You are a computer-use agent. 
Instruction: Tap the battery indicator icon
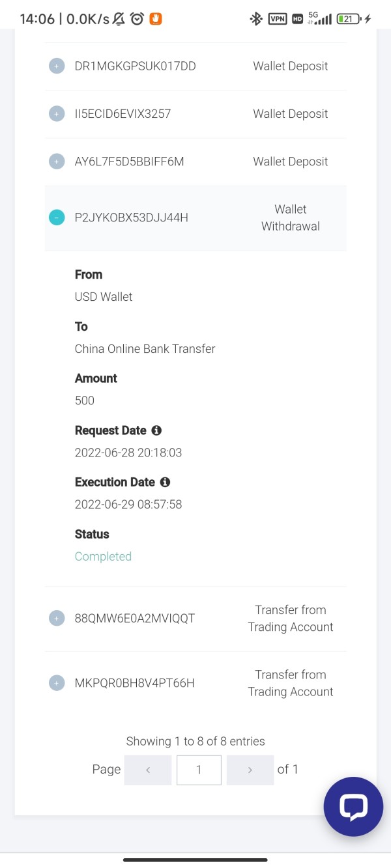pos(349,19)
